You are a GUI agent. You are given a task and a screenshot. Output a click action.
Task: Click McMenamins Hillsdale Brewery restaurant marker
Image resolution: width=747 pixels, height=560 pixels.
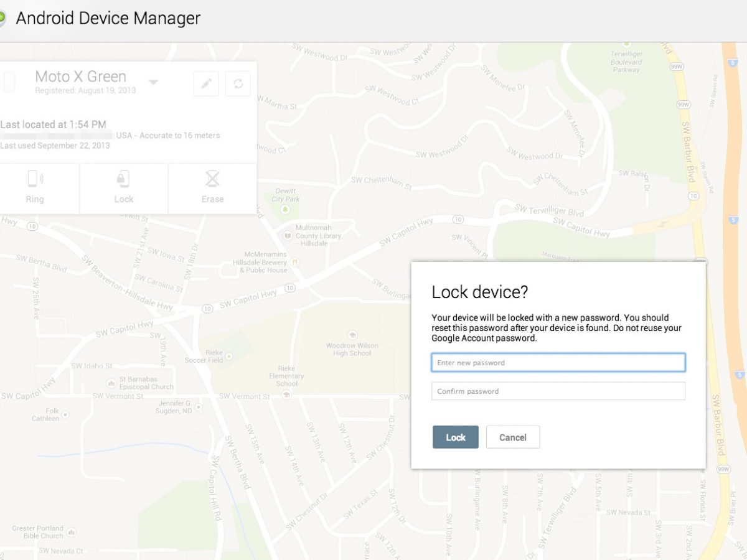tap(295, 263)
